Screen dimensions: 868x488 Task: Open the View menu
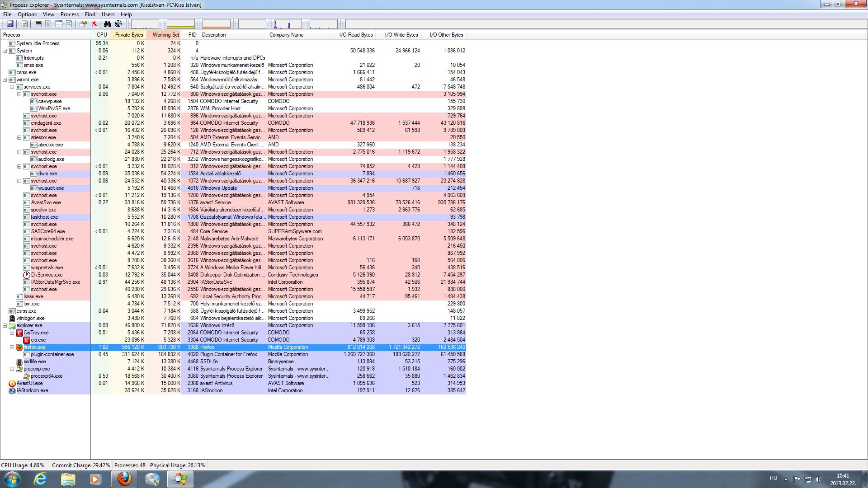48,14
